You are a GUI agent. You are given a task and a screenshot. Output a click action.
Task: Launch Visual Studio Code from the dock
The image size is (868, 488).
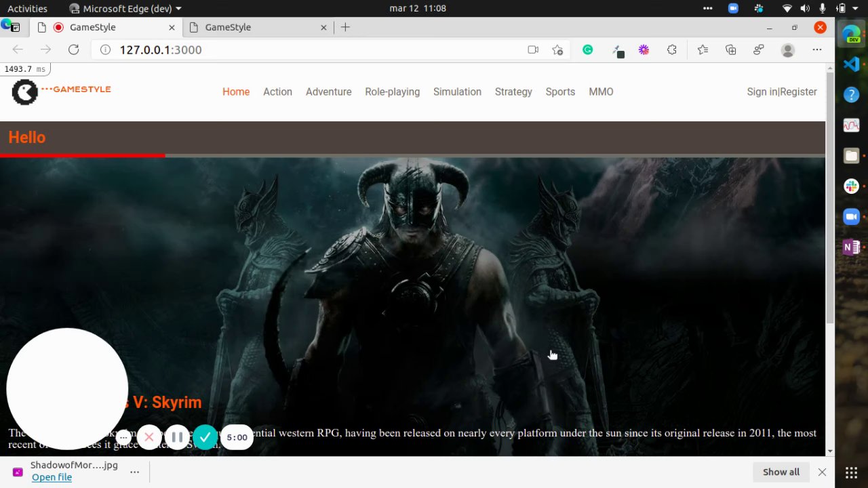click(851, 64)
